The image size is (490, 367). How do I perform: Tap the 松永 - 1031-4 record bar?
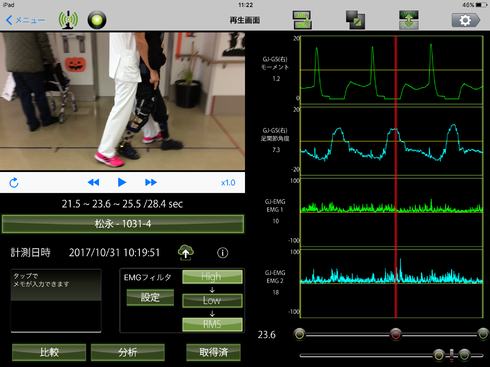click(123, 224)
